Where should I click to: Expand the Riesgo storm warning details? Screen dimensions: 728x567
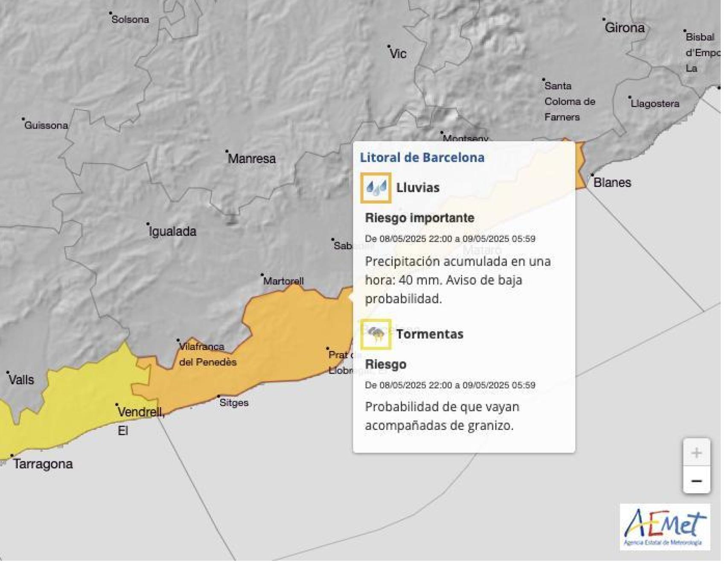[385, 364]
